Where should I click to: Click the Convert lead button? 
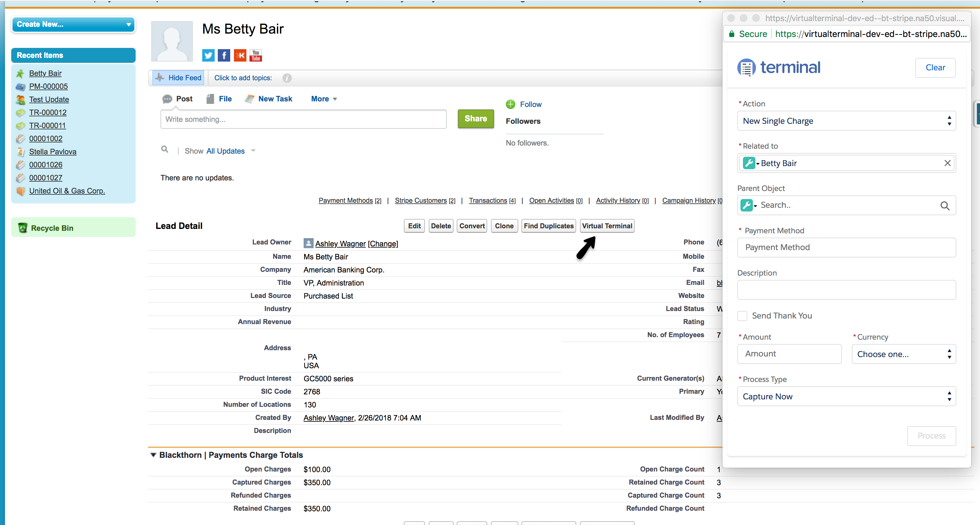tap(472, 226)
